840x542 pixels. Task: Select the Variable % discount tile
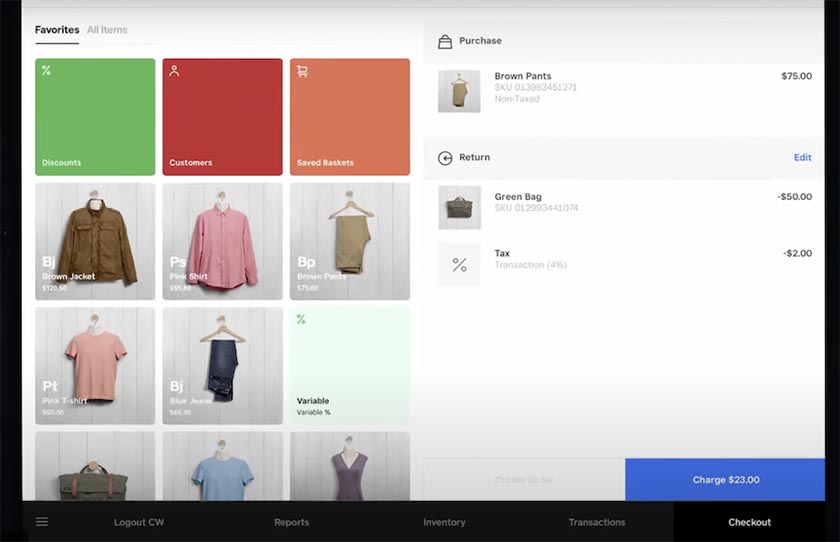(350, 366)
